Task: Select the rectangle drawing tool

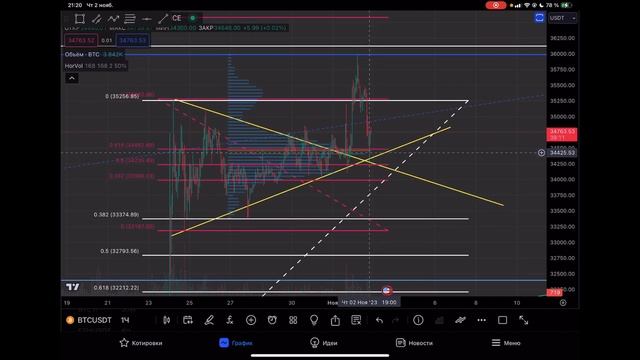Action: [80, 18]
